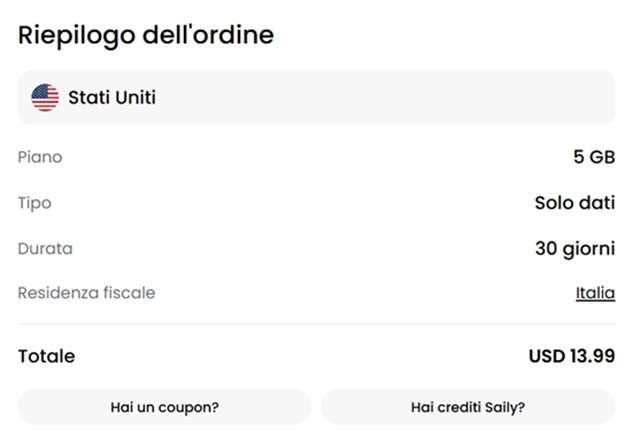Click the Solo dati value

(x=574, y=203)
